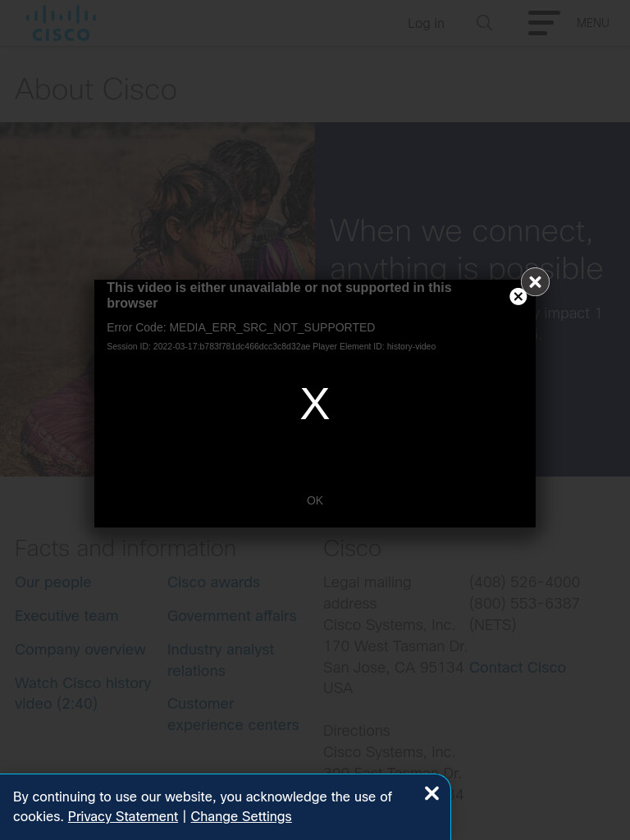This screenshot has width=630, height=840.
Task: Confirm the error with OK
Action: tap(315, 500)
